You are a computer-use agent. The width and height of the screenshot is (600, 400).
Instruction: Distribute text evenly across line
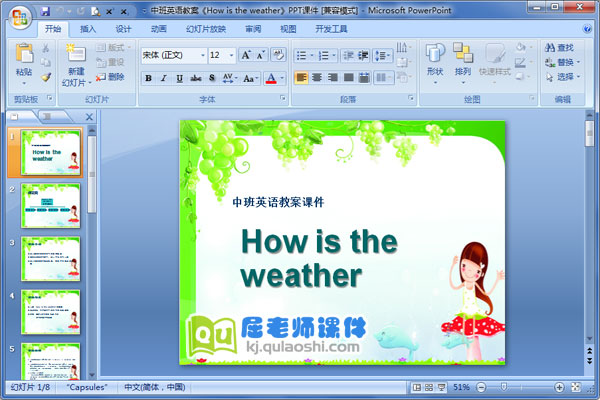pyautogui.click(x=364, y=78)
